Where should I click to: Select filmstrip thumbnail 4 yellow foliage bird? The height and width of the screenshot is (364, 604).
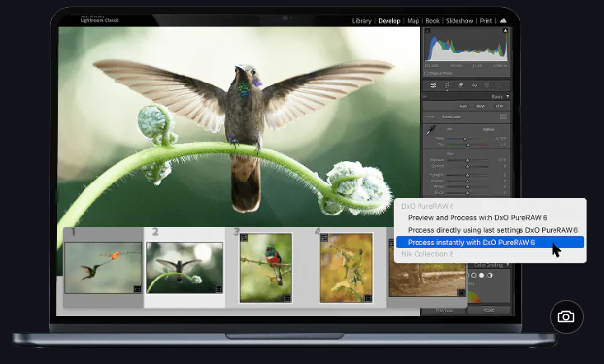[x=347, y=268]
